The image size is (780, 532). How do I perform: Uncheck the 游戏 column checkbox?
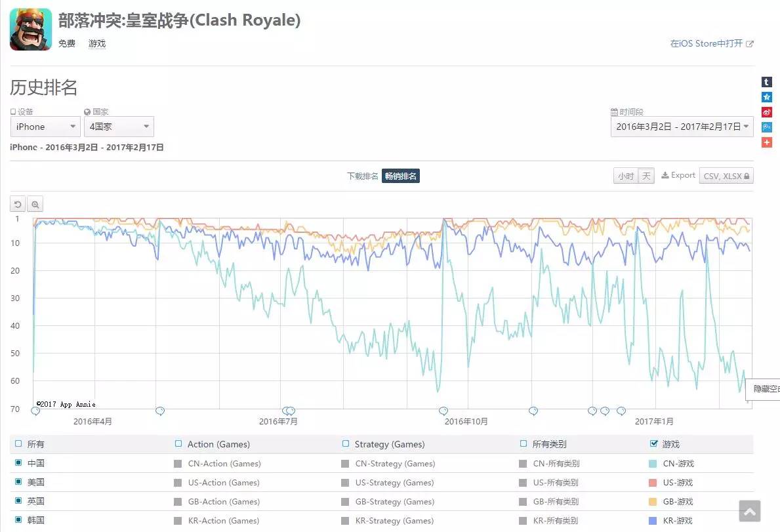653,443
